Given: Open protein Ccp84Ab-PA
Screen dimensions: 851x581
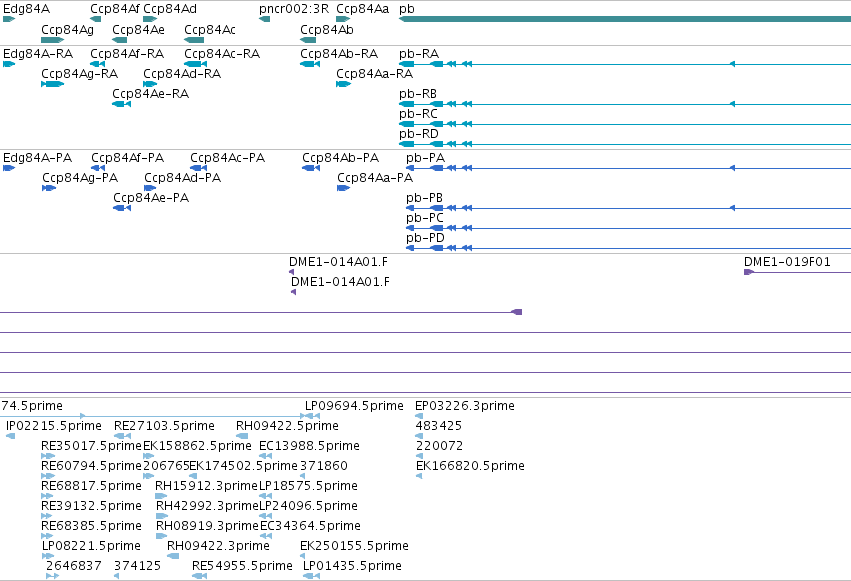Looking at the screenshot, I should pyautogui.click(x=340, y=158).
